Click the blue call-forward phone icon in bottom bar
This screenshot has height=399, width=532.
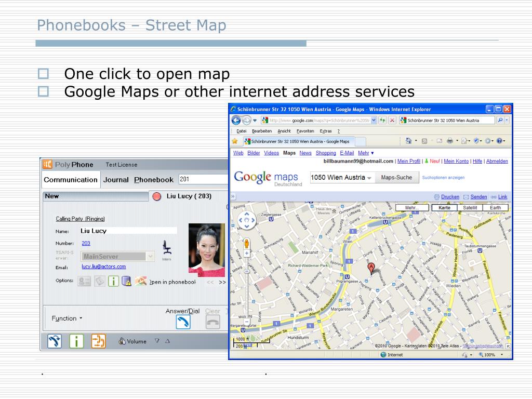(x=55, y=341)
